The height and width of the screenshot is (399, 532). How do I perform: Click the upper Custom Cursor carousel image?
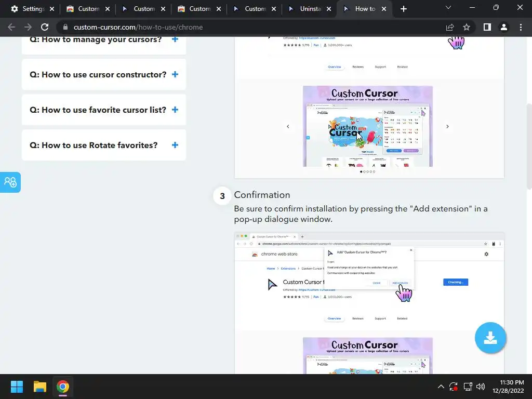click(368, 126)
